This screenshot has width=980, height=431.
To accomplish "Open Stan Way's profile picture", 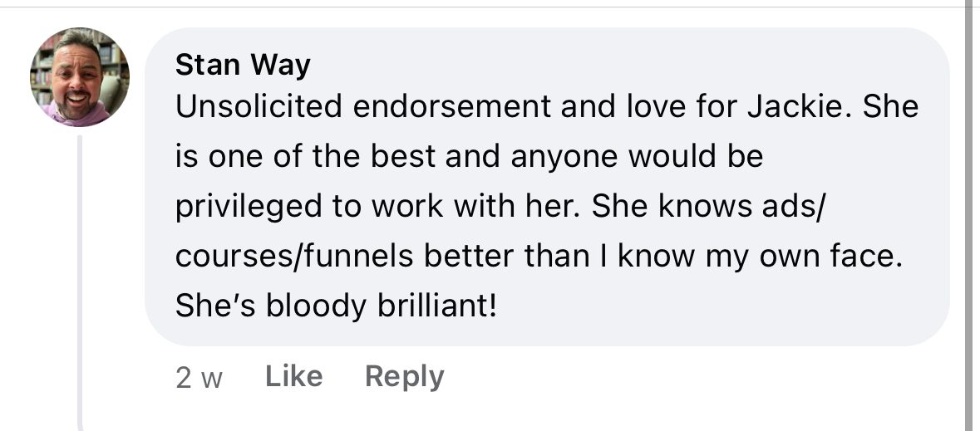I will [80, 77].
